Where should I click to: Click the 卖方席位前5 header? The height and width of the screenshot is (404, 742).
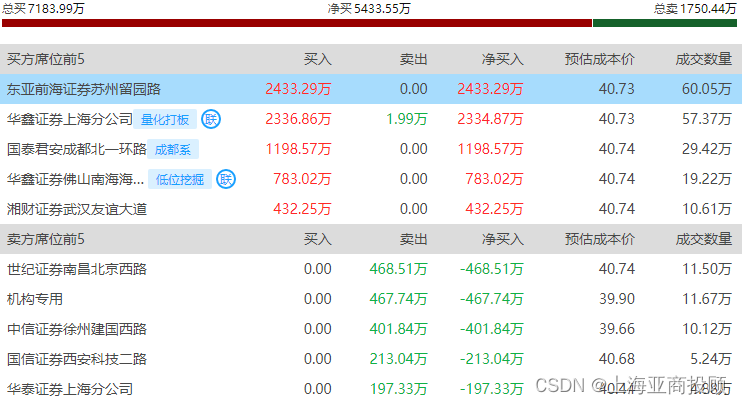45,239
